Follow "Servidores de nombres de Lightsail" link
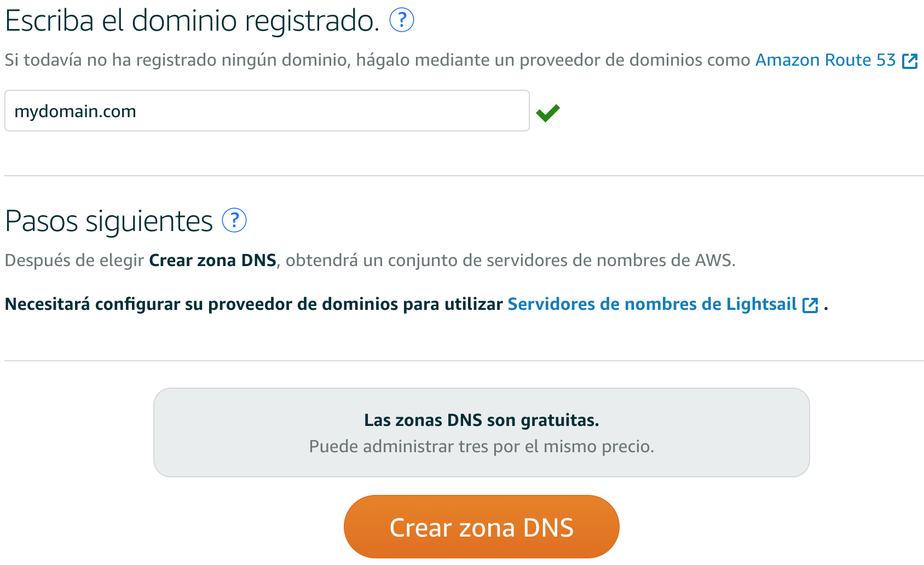 coord(652,304)
